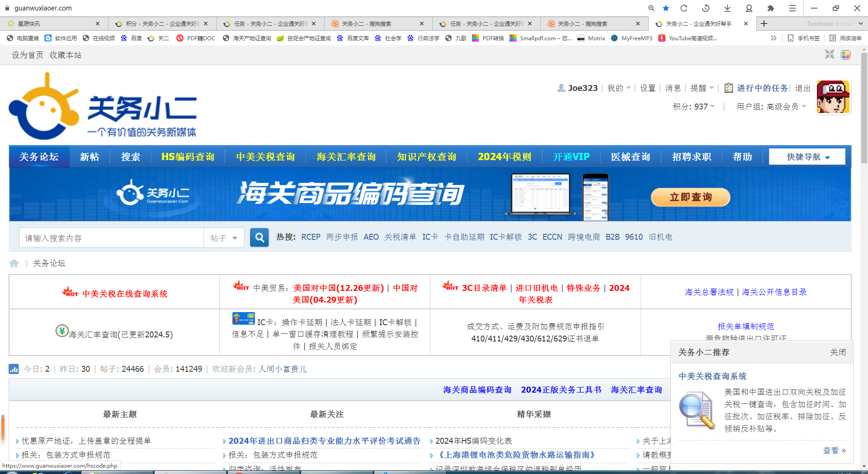Select HS编码查询 in navigation bar

pyautogui.click(x=188, y=156)
